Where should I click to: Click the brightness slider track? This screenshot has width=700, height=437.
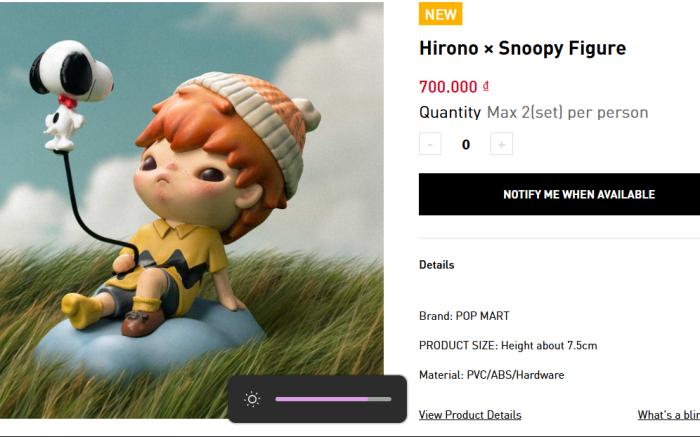click(333, 399)
